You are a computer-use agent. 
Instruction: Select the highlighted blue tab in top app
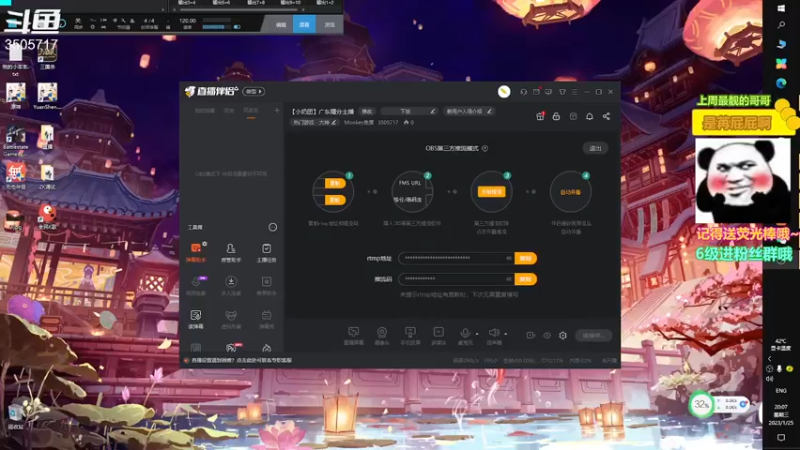click(304, 24)
